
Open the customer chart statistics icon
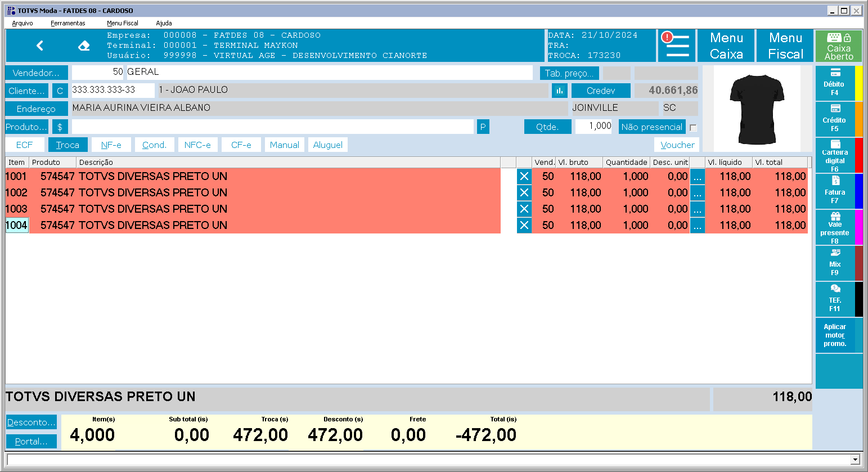[x=560, y=91]
